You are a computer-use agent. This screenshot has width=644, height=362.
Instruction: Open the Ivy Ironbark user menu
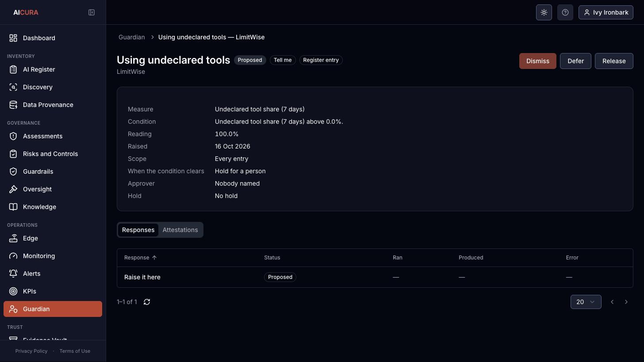(x=606, y=12)
